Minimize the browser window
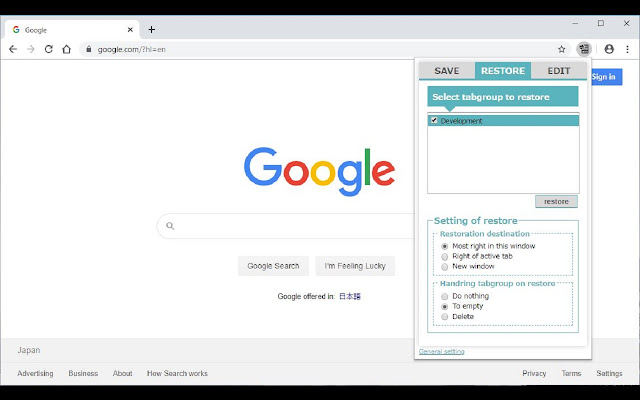Viewport: 640px width, 400px height. 575,24
